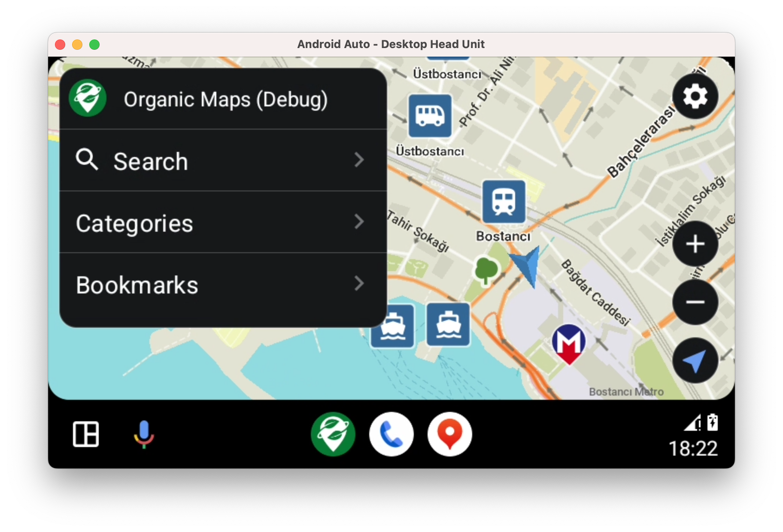Open the Phone app in bottom rail
Image resolution: width=783 pixels, height=532 pixels.
pyautogui.click(x=391, y=434)
